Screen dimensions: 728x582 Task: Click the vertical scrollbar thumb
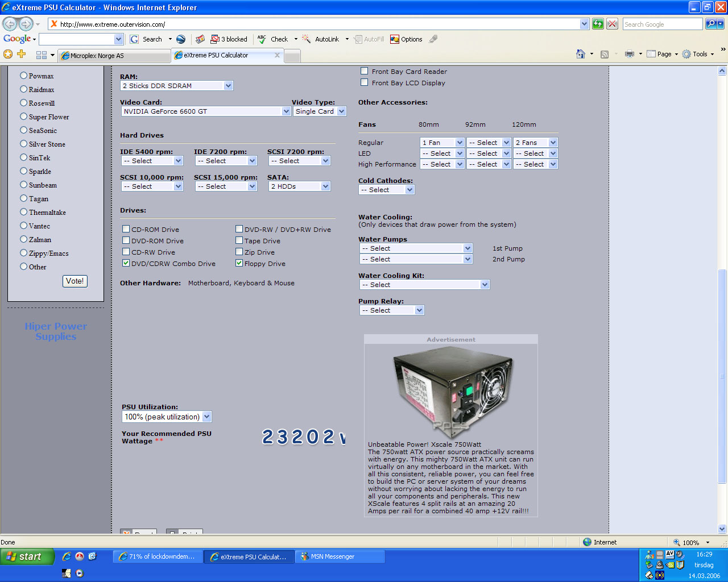722,377
